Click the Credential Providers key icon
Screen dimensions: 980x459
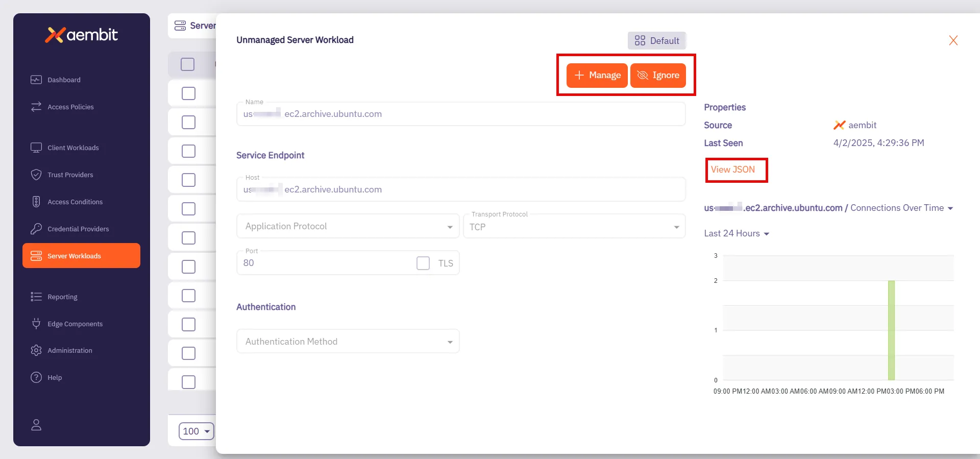click(36, 229)
